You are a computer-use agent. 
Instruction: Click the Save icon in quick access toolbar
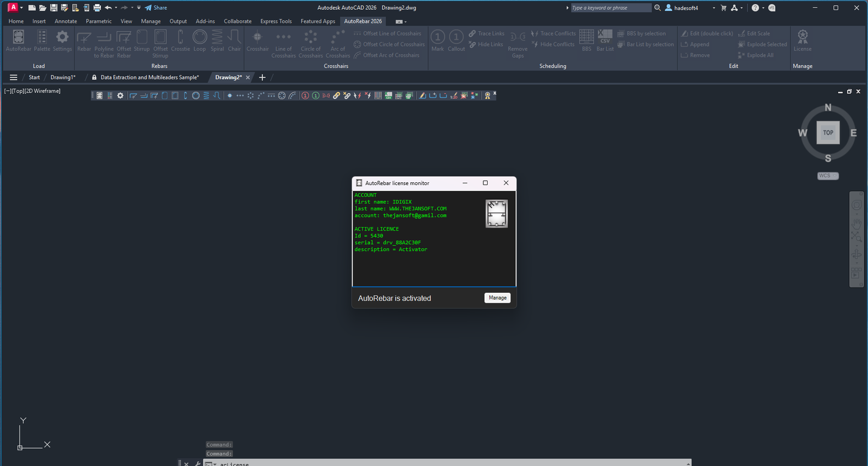coord(54,8)
